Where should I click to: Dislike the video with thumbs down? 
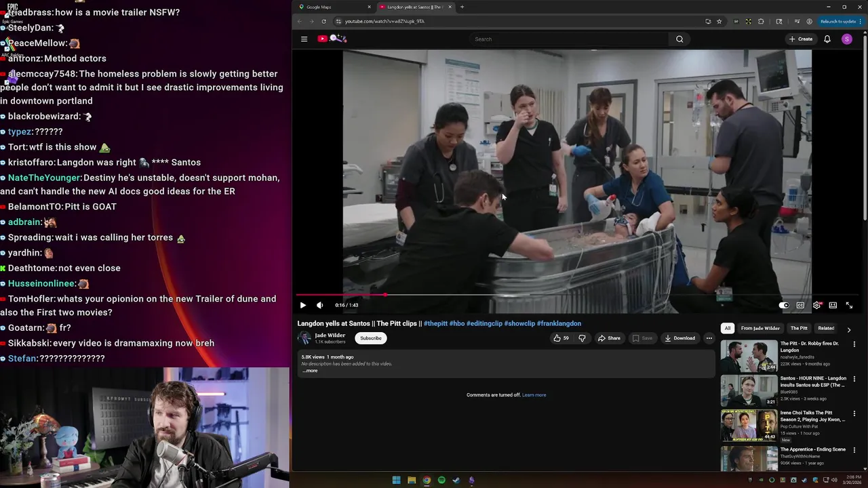coord(582,338)
